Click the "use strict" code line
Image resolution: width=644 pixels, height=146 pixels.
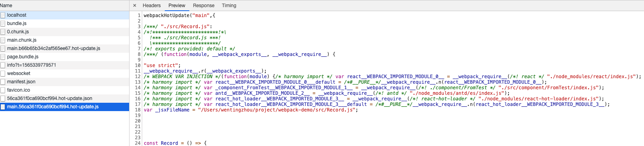(x=162, y=65)
